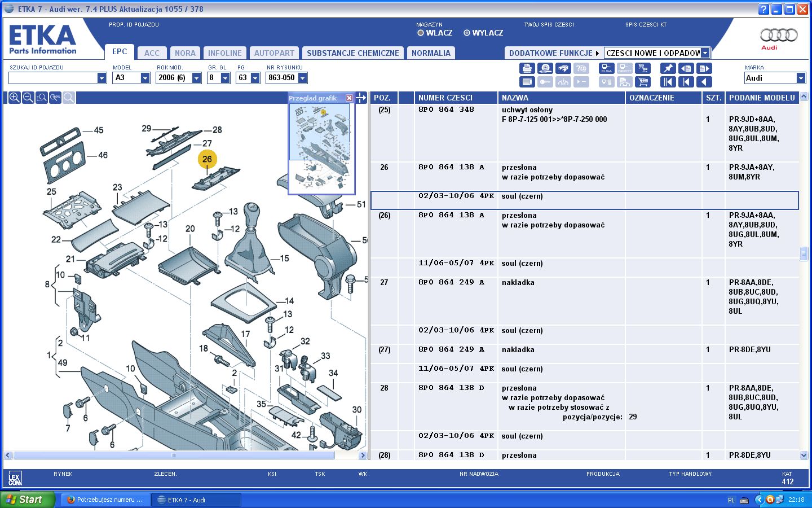The image size is (812, 508).
Task: Switch to the ACC tab
Action: tap(152, 53)
